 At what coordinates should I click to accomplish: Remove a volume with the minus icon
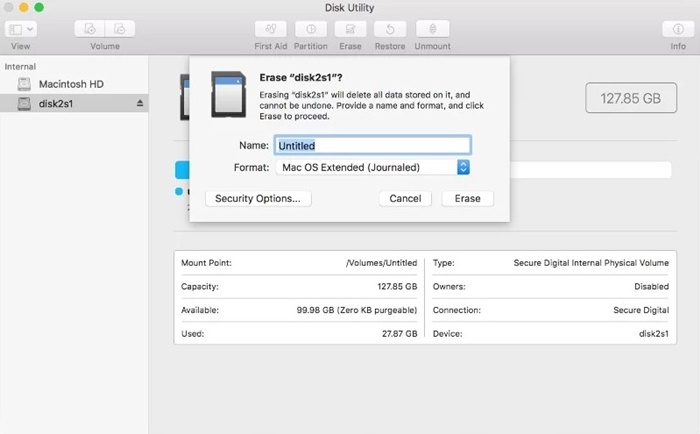[x=120, y=29]
